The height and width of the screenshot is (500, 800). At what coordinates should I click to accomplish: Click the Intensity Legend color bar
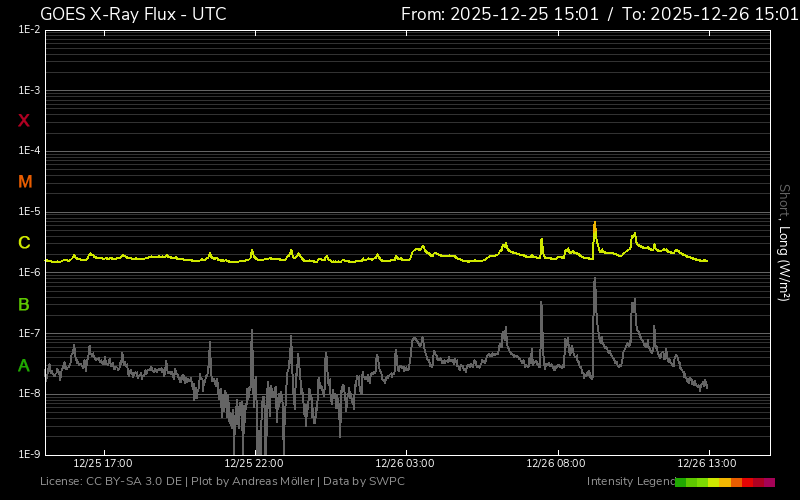tap(724, 482)
